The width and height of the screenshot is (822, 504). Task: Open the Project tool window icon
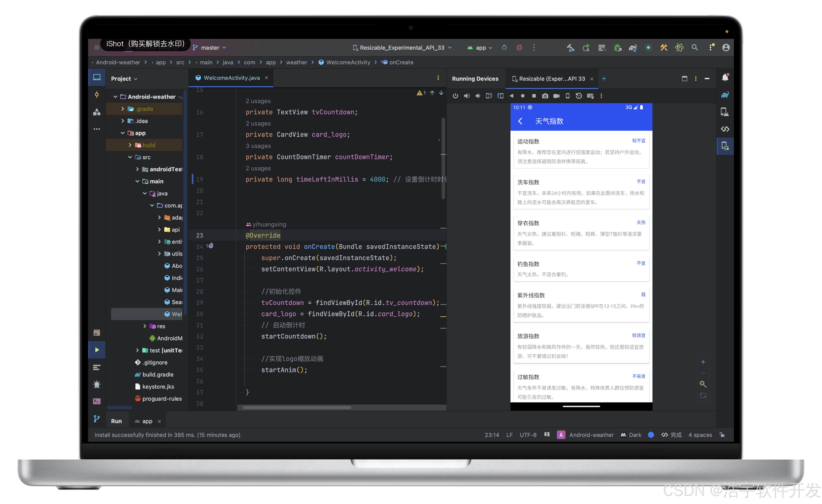(97, 78)
